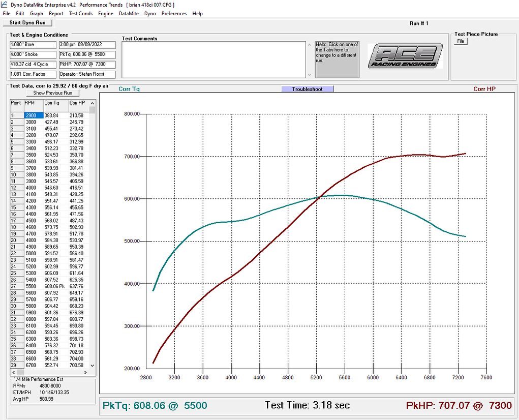Select the 703.58 Corr HP cell
The image size is (519, 420).
click(79, 365)
